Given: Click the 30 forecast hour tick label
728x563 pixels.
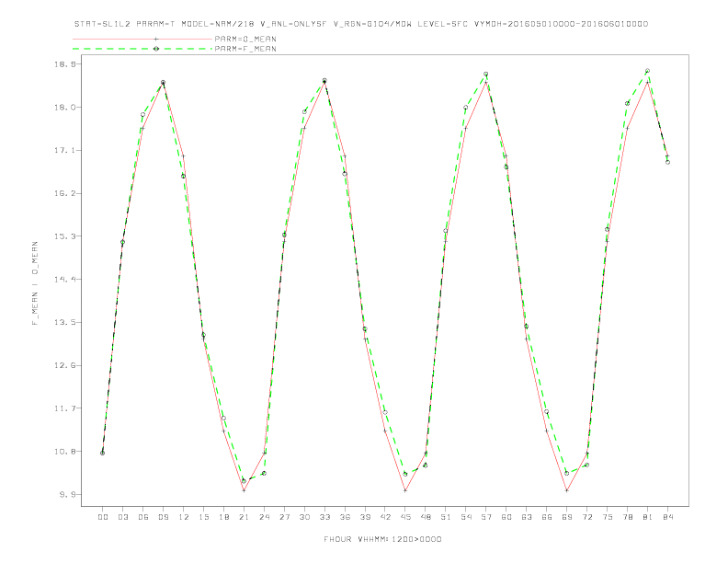Looking at the screenshot, I should tap(304, 517).
